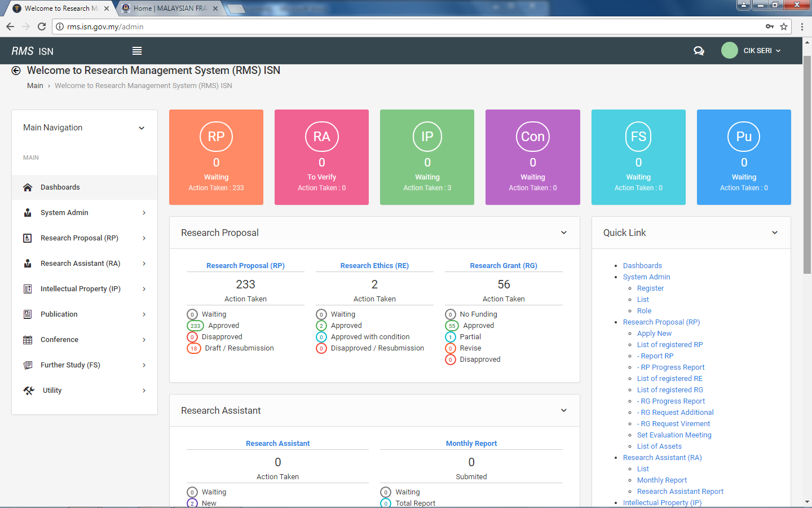Open the Apply New quick link
The width and height of the screenshot is (812, 508).
pos(654,333)
